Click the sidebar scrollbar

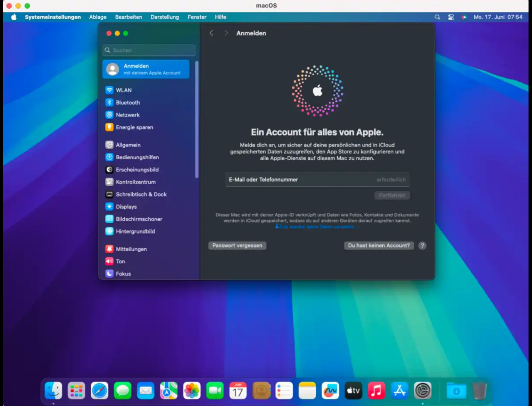click(197, 119)
